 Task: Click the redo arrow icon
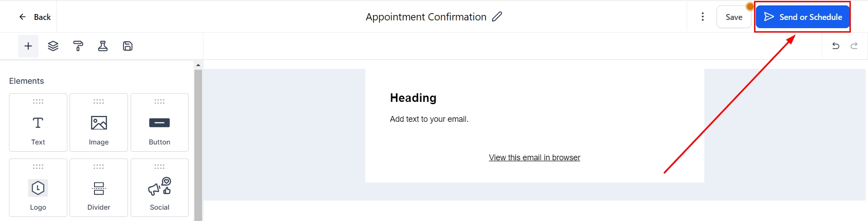(854, 46)
